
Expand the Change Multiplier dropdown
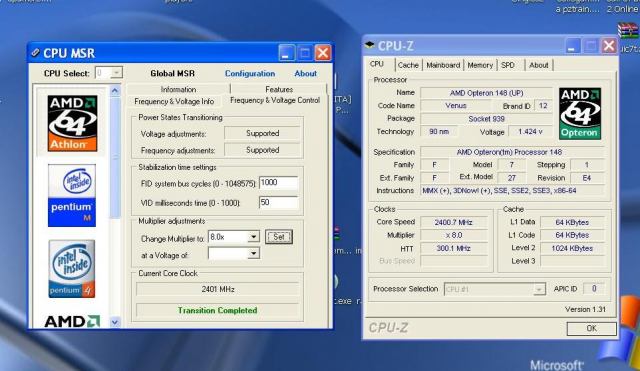(x=253, y=237)
